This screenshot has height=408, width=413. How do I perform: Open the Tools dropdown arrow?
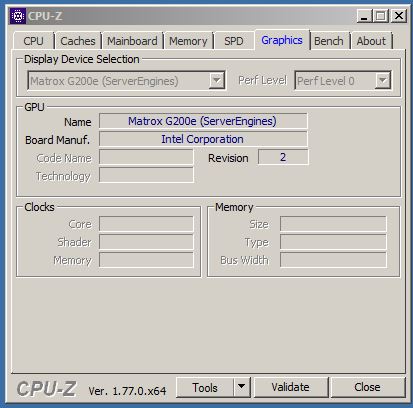pyautogui.click(x=242, y=387)
